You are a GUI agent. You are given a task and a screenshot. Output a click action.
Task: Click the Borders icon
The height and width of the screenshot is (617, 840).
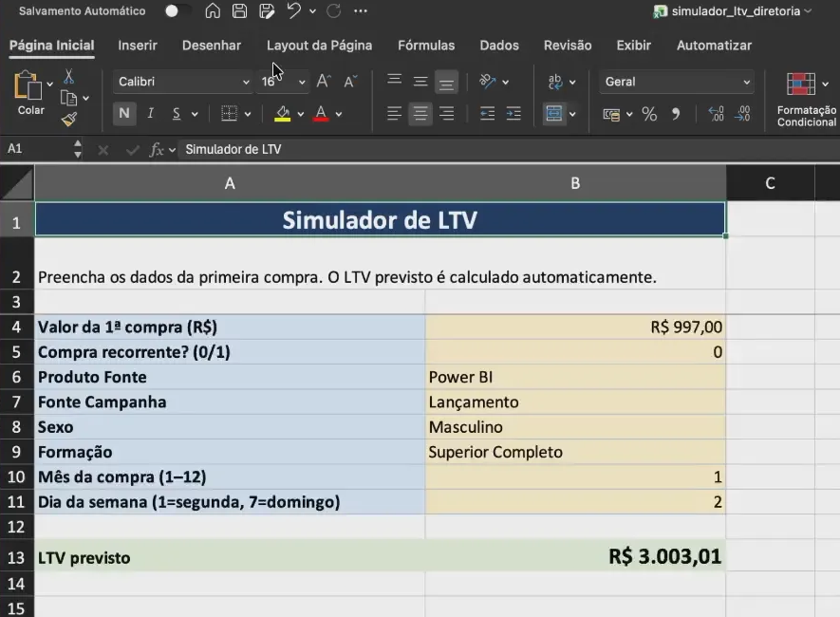(230, 114)
